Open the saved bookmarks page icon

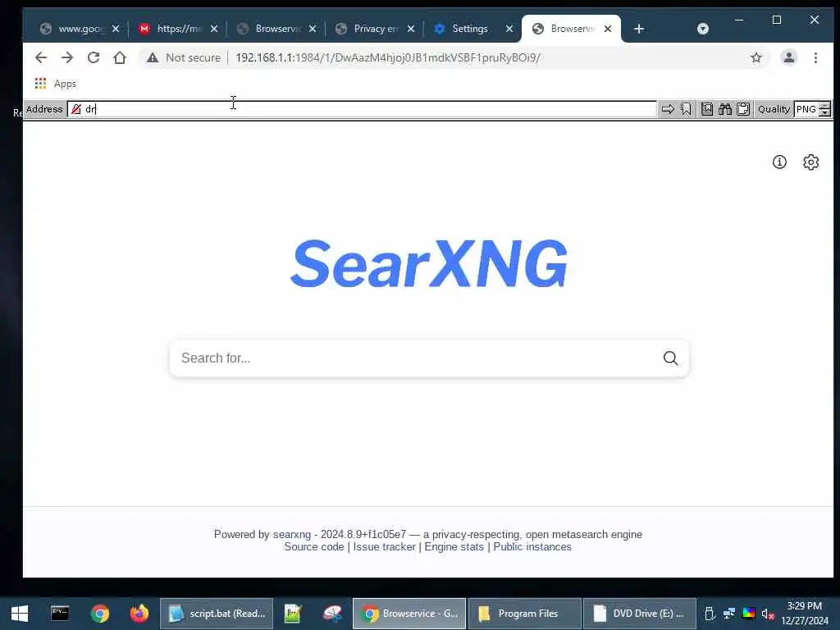[x=707, y=109]
